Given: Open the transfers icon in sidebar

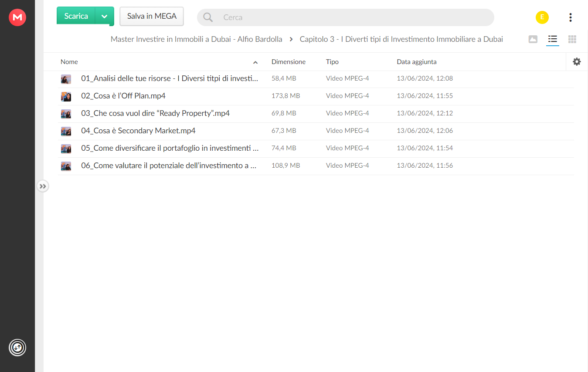Looking at the screenshot, I should [x=17, y=348].
